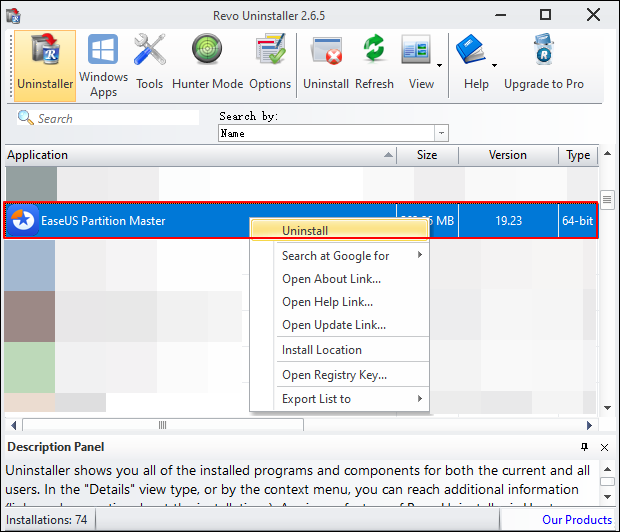Choose Uninstall from context menu
This screenshot has height=532, width=620.
pyautogui.click(x=340, y=230)
